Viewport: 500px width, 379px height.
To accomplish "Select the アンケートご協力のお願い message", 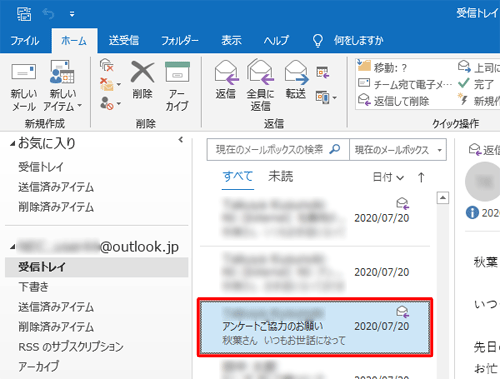I will point(315,327).
